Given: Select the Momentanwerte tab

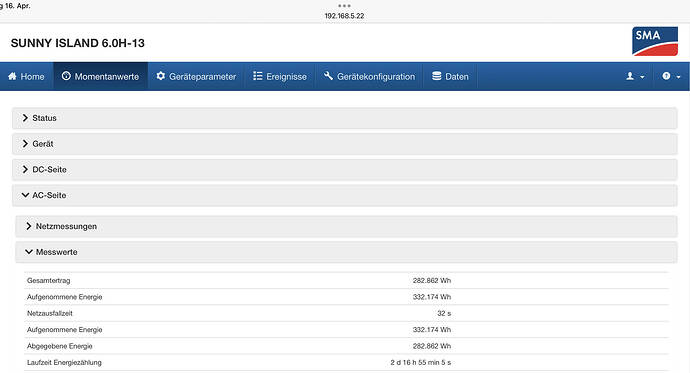Looking at the screenshot, I should [x=100, y=77].
